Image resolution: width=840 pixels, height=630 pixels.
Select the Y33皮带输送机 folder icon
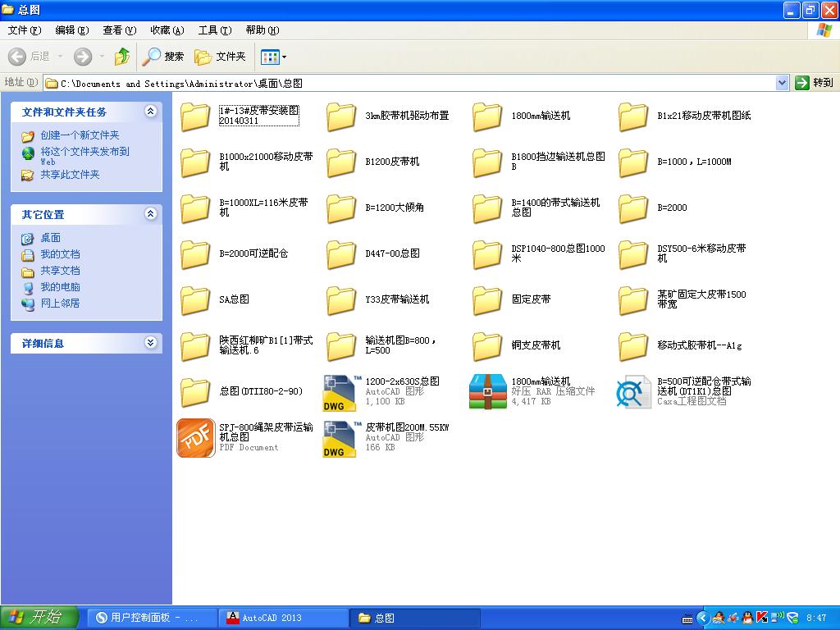click(x=341, y=300)
